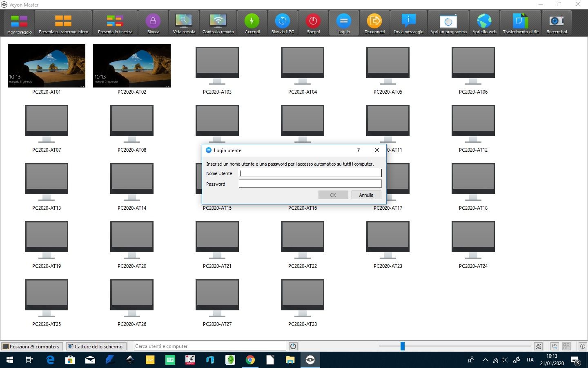Select computer PC2020-AT24

coord(473,244)
